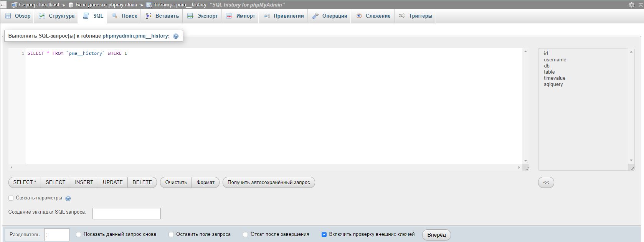Check Показать данный запрос снова
The image size is (644, 242).
79,234
